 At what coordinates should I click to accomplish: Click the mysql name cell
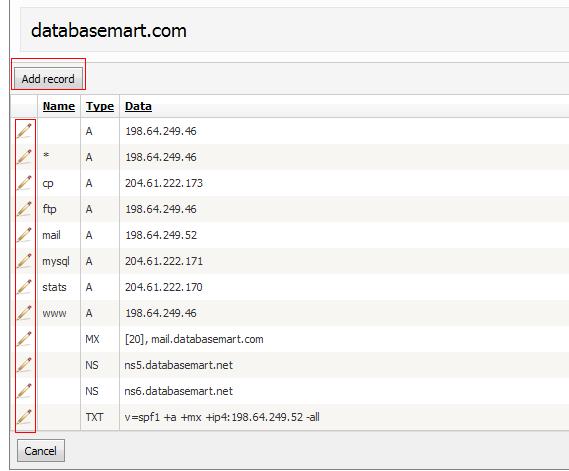point(56,261)
